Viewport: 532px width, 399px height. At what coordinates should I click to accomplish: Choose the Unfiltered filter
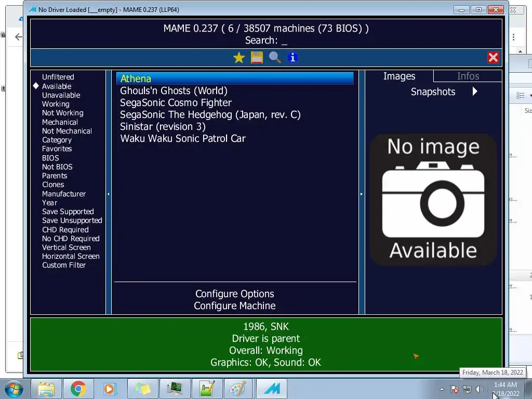click(58, 77)
